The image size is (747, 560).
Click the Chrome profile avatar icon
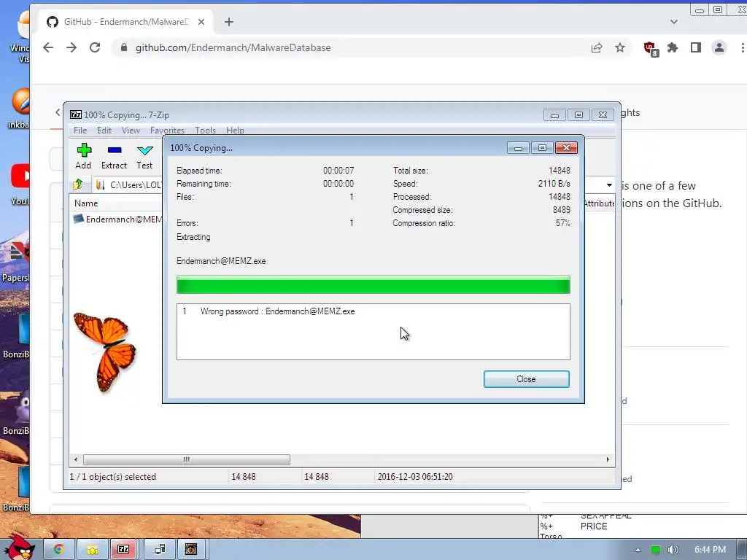click(719, 47)
